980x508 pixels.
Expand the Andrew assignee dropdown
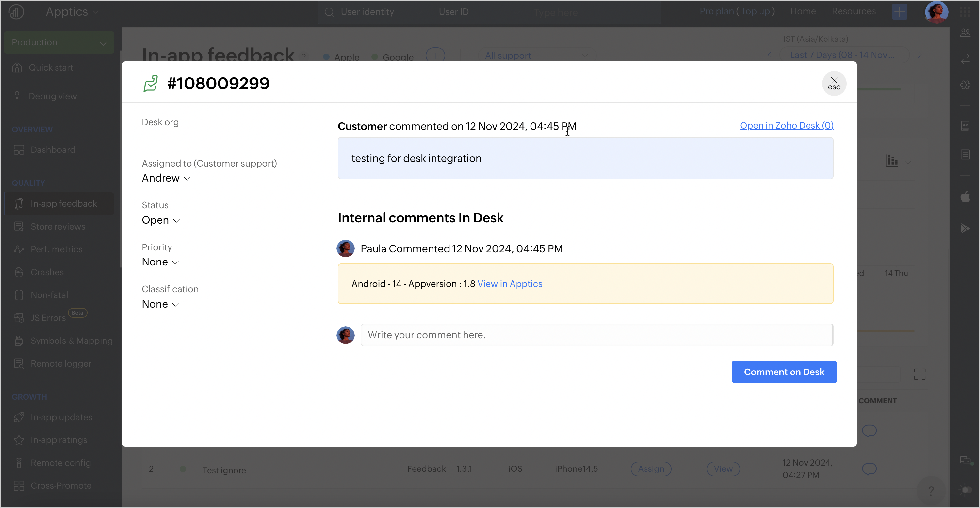coord(166,178)
